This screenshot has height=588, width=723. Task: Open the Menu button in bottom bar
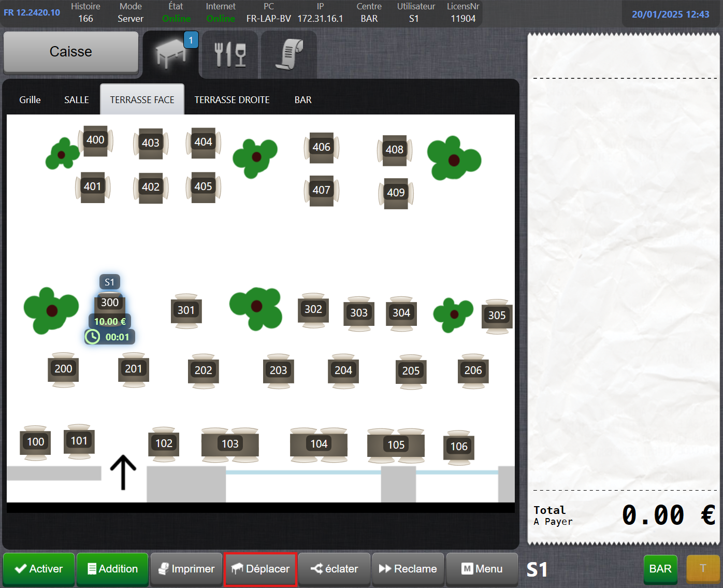pos(482,569)
